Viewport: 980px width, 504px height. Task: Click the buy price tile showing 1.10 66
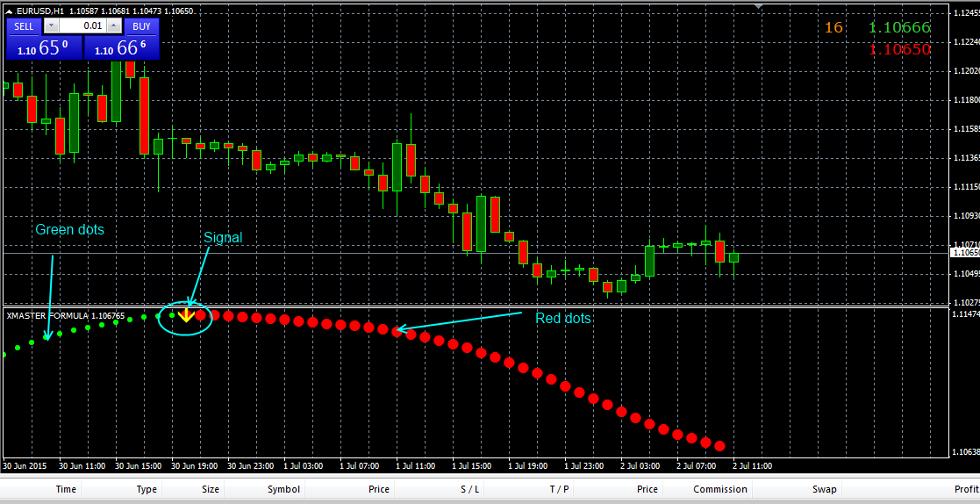click(x=121, y=48)
